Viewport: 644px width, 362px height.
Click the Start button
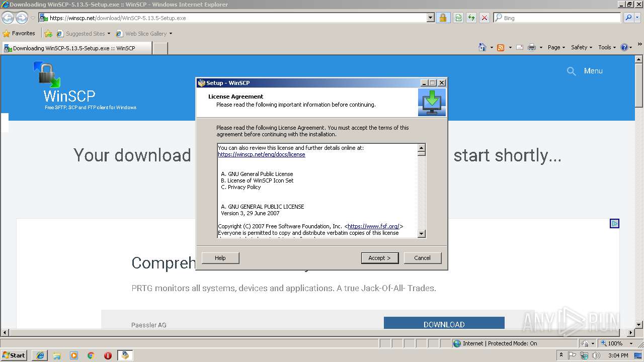click(14, 355)
